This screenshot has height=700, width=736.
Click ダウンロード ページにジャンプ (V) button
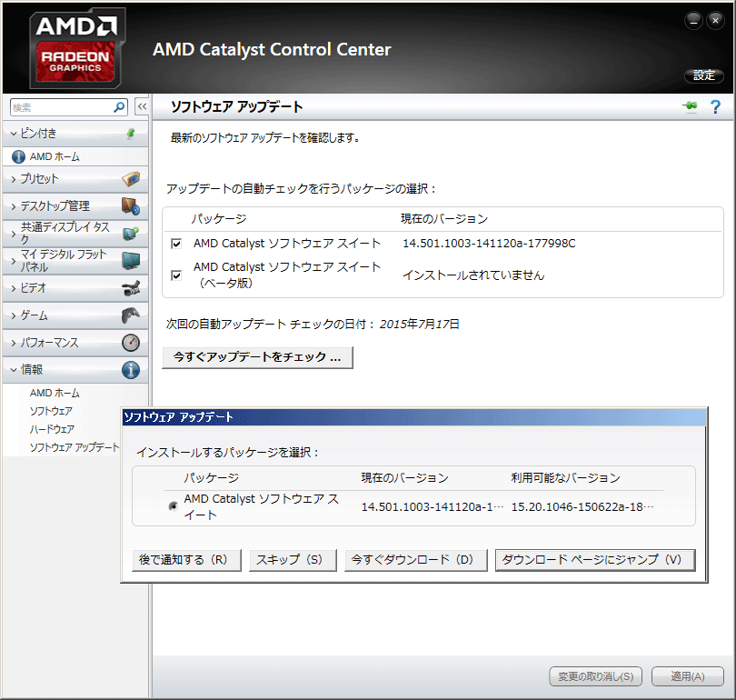point(595,560)
